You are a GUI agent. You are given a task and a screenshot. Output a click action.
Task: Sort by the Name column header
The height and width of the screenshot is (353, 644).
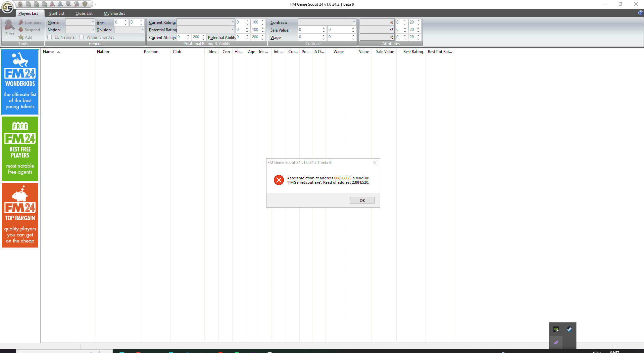coord(68,52)
